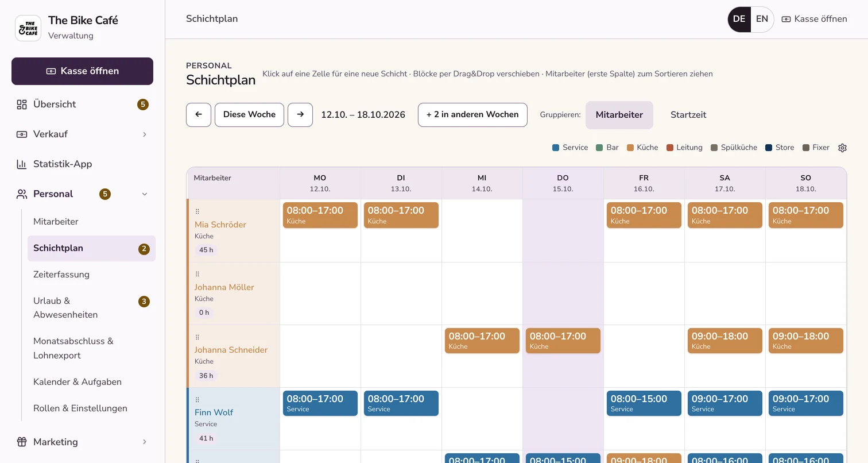Viewport: 868px width, 463px height.
Task: Go to previous week arrow
Action: pyautogui.click(x=199, y=115)
